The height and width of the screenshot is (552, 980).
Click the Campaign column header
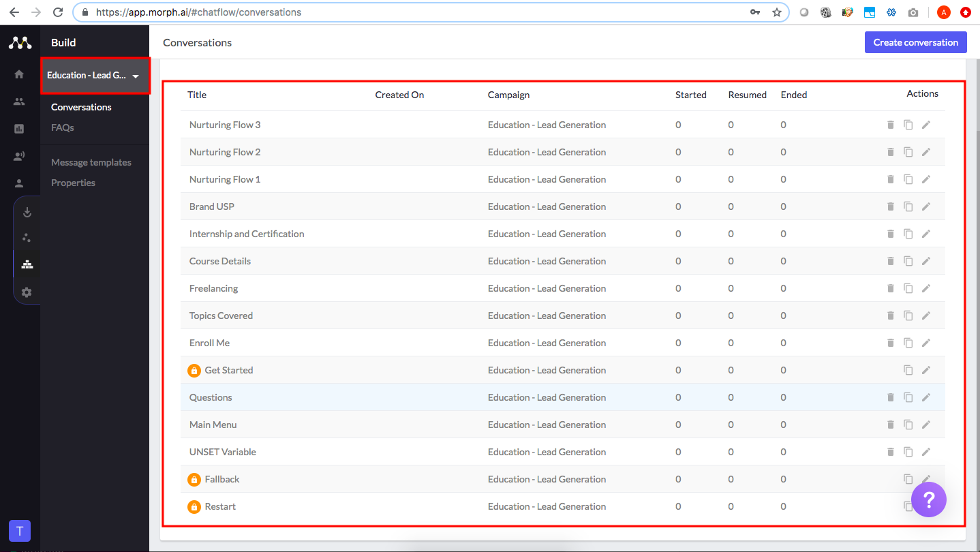coord(508,95)
